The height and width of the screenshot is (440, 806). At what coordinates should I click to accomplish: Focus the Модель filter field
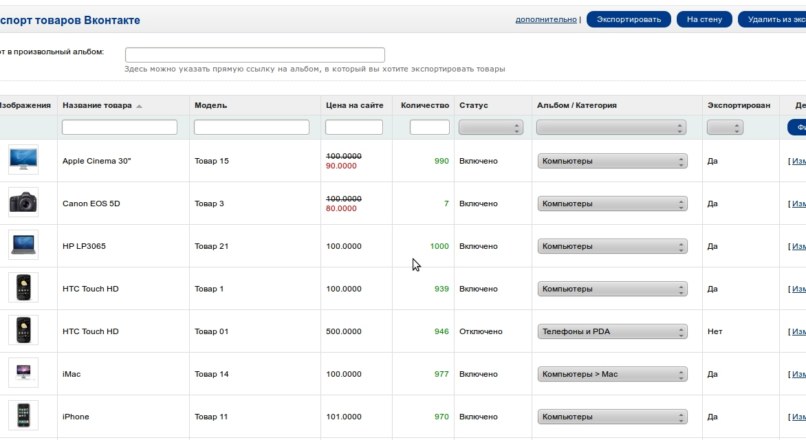(251, 127)
